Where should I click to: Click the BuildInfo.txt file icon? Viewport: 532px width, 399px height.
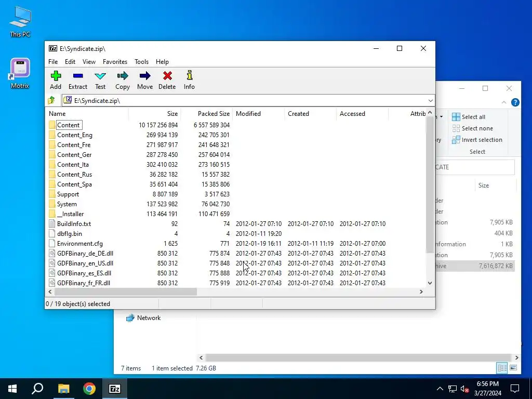tap(51, 223)
